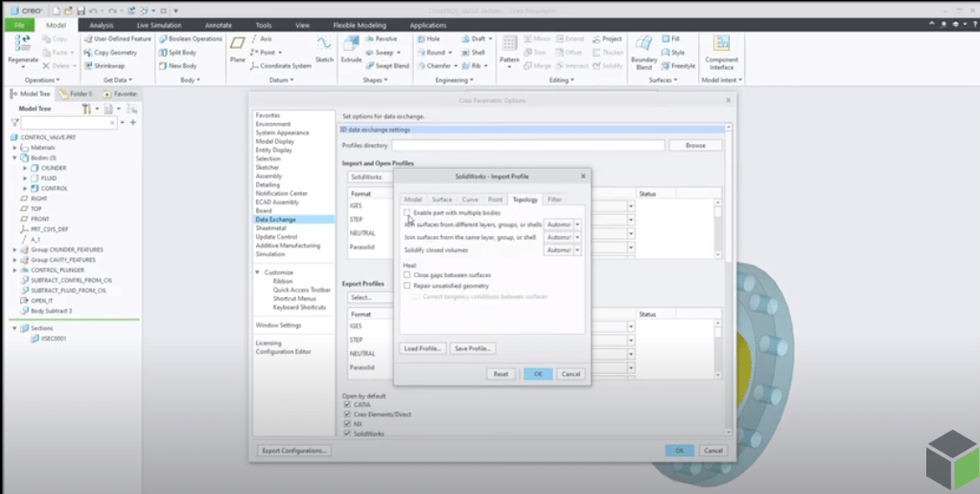The image size is (980, 494).
Task: Expand the CYLINDER body in Model Tree
Action: point(26,168)
